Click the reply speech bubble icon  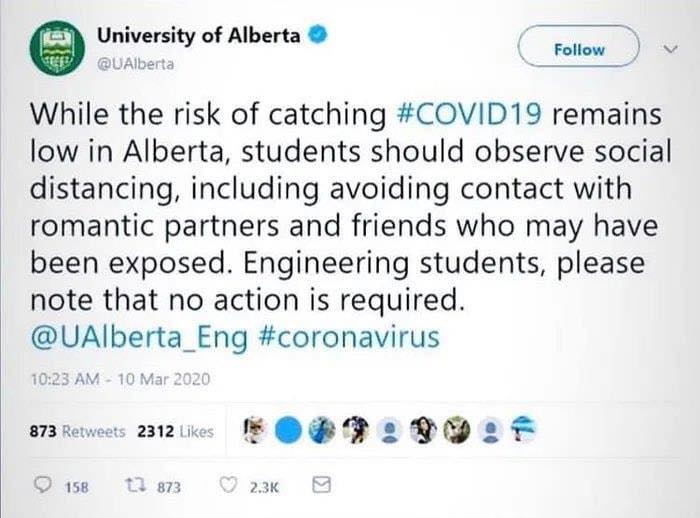pos(43,485)
